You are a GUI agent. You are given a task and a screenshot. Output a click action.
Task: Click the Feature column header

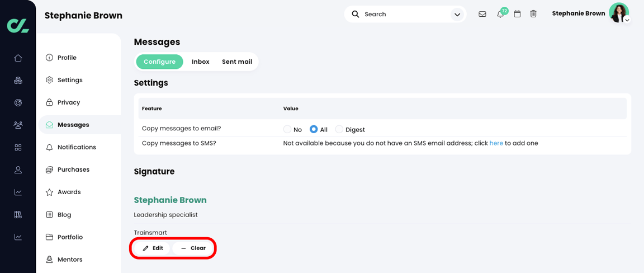tap(152, 109)
